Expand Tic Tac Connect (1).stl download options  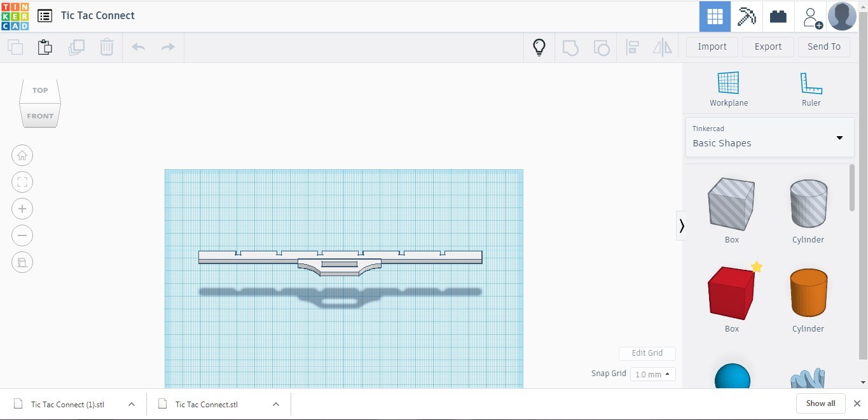132,404
